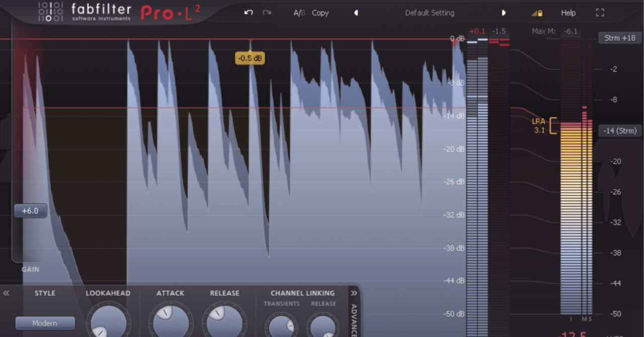Viewport: 644px width, 337px height.
Task: Click the -14 dB scale label
Action: 455,116
